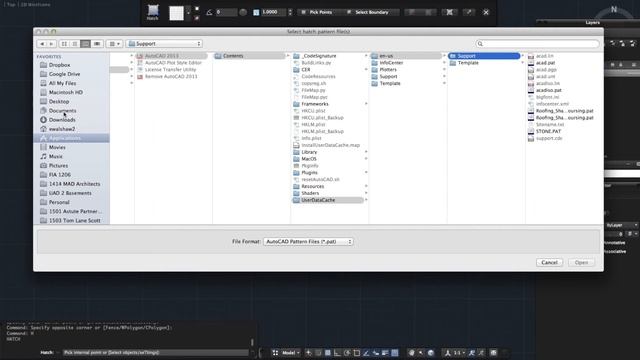The image size is (640, 360).
Task: Open ByLayer dropdown in AutoCAD properties panel
Action: 622,225
